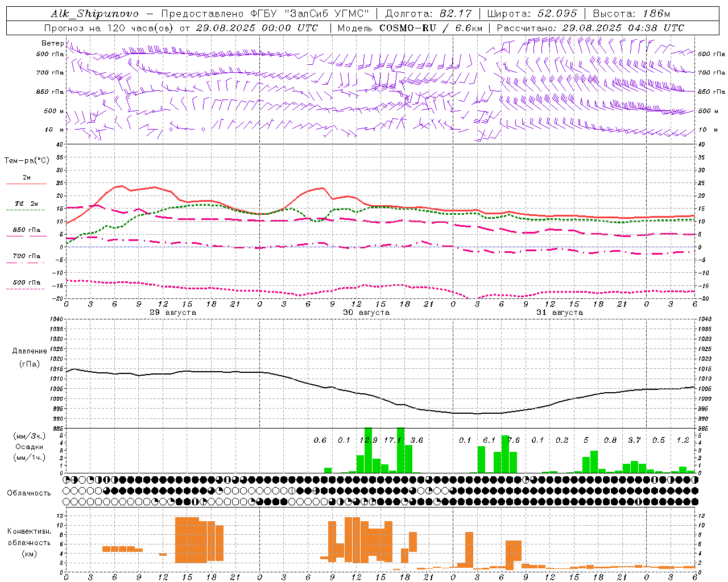Viewport: 728px width, 582px height.
Task: Click the 0.6 precipitation value
Action: pos(320,440)
